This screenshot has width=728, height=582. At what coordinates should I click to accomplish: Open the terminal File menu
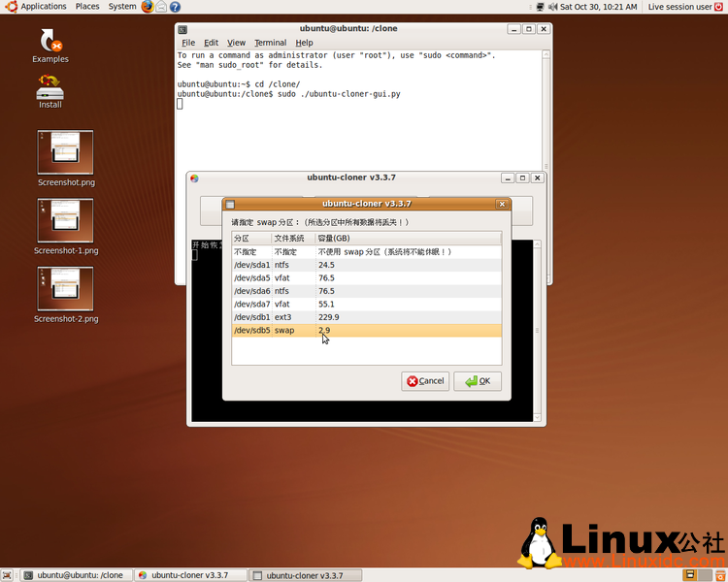coord(188,43)
